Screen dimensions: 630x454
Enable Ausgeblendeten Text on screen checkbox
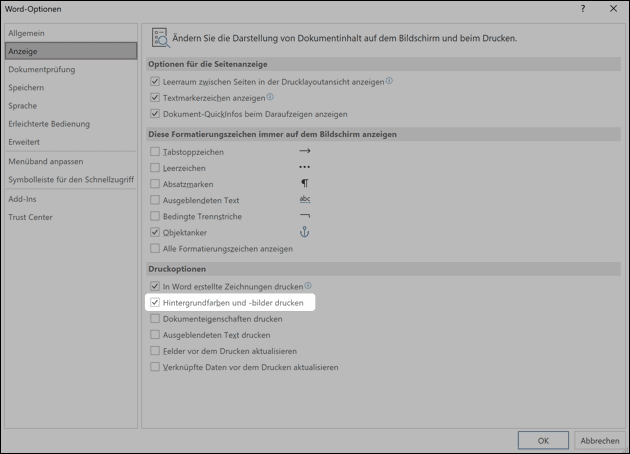[x=155, y=200]
